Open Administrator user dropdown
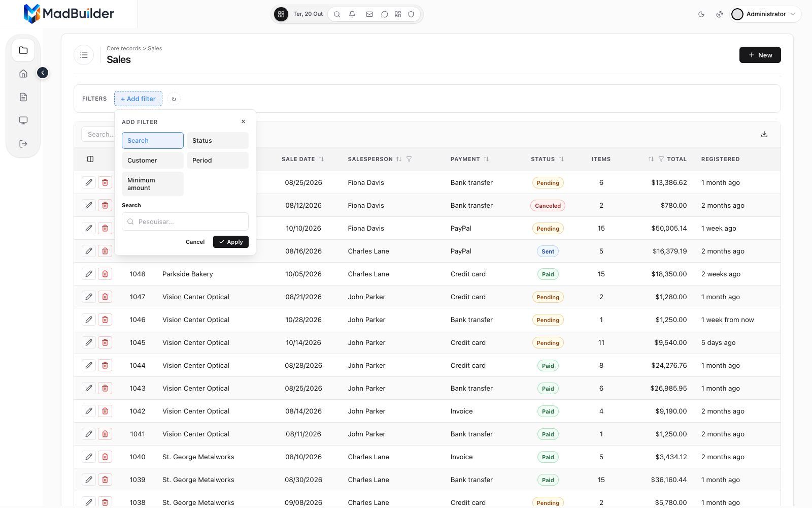812x508 pixels. pos(766,14)
